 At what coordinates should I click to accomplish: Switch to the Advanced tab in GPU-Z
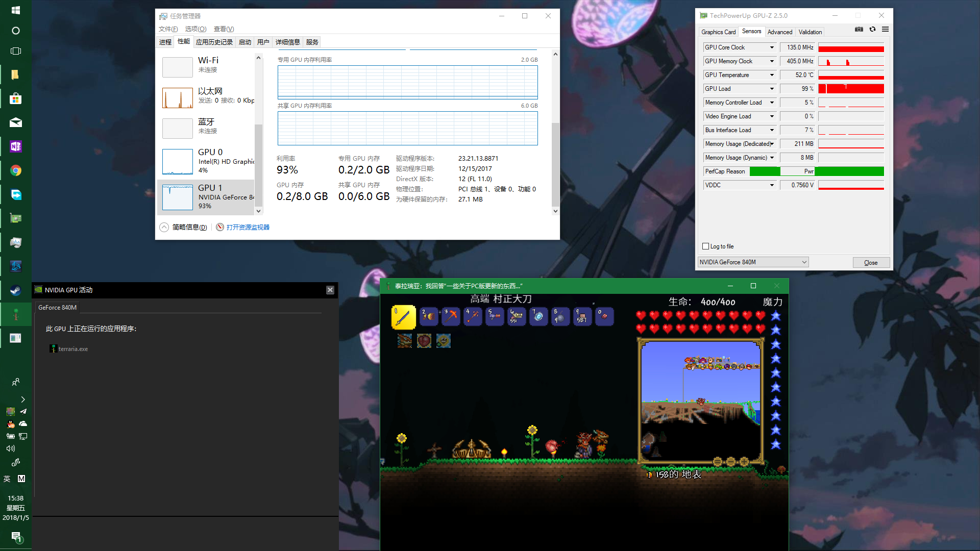779,32
